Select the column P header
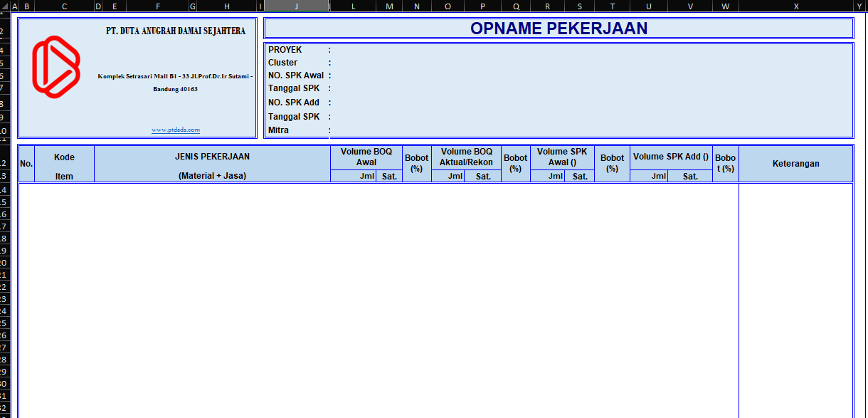This screenshot has height=418, width=868. tap(482, 6)
